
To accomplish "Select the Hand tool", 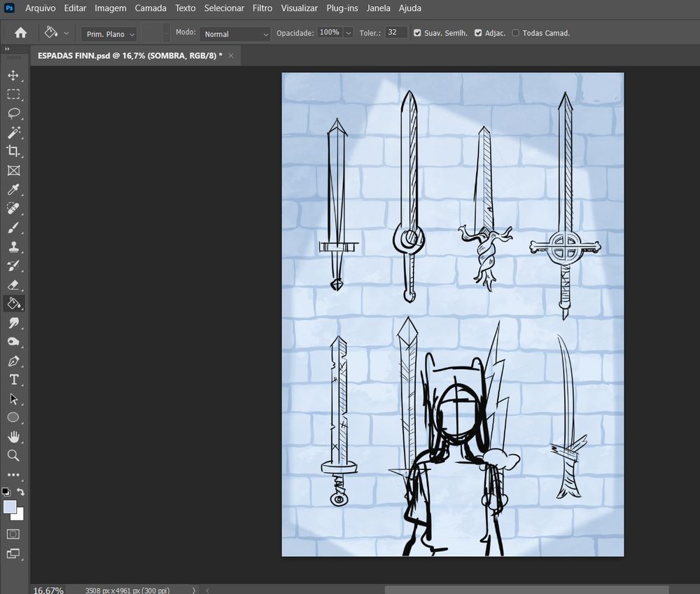I will click(13, 437).
